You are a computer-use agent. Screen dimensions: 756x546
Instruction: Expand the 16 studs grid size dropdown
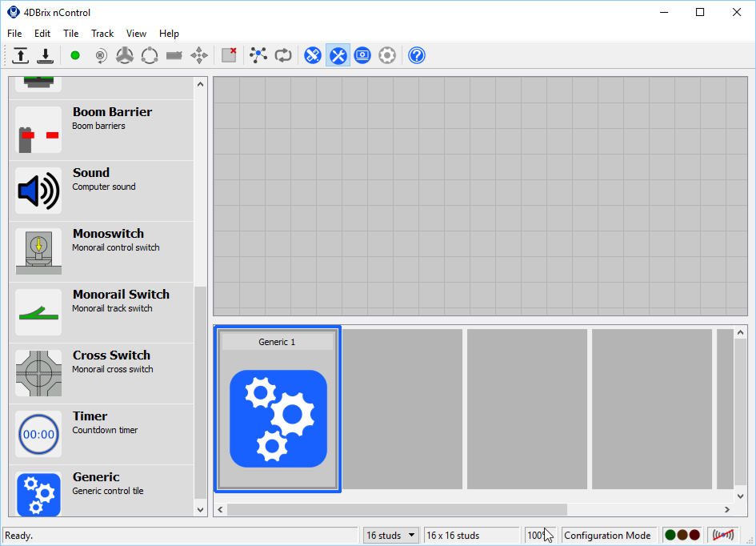390,535
